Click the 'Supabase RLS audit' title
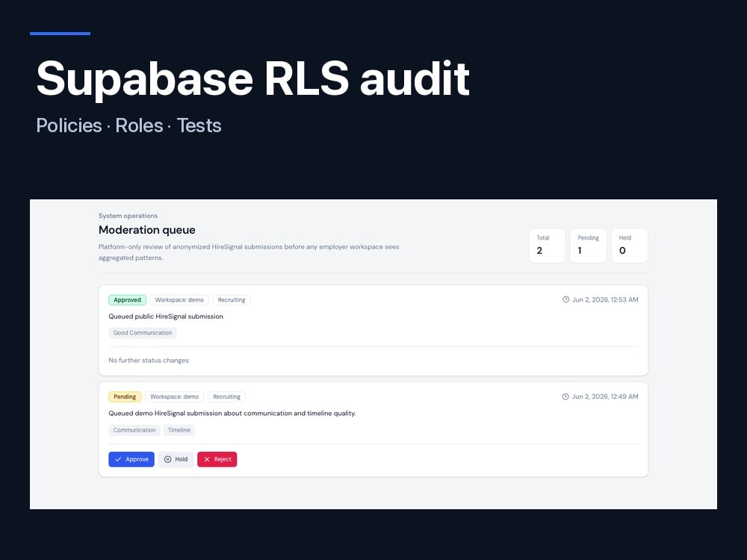This screenshot has width=747, height=560. pos(253,79)
